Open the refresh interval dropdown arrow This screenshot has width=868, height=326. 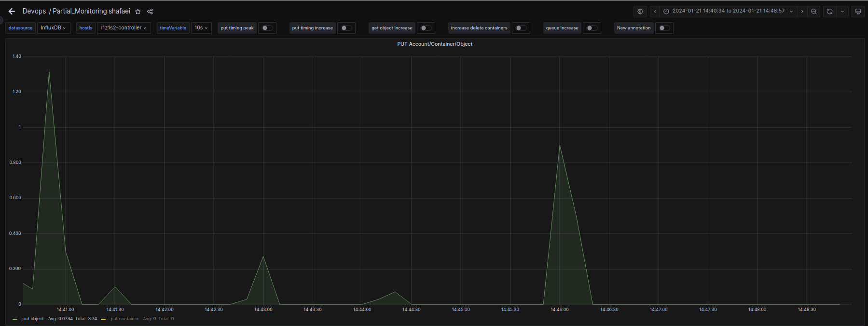(842, 12)
